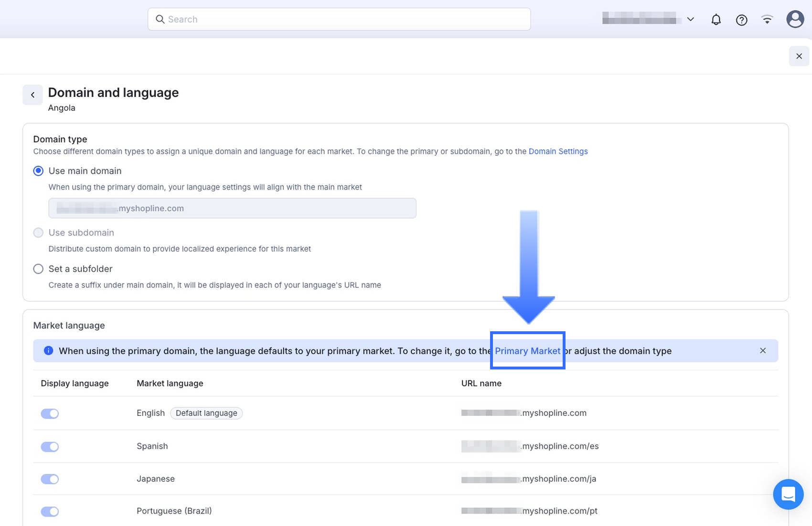
Task: Toggle the English display language switch
Action: click(50, 413)
